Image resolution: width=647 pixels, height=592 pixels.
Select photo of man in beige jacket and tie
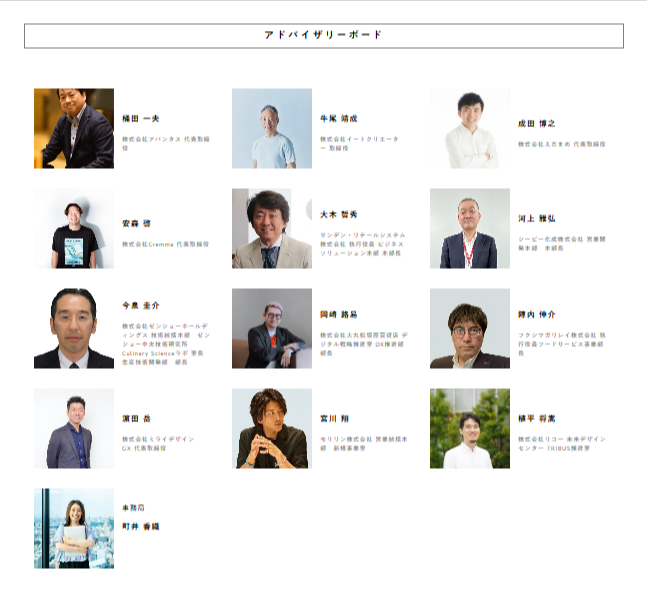click(271, 228)
